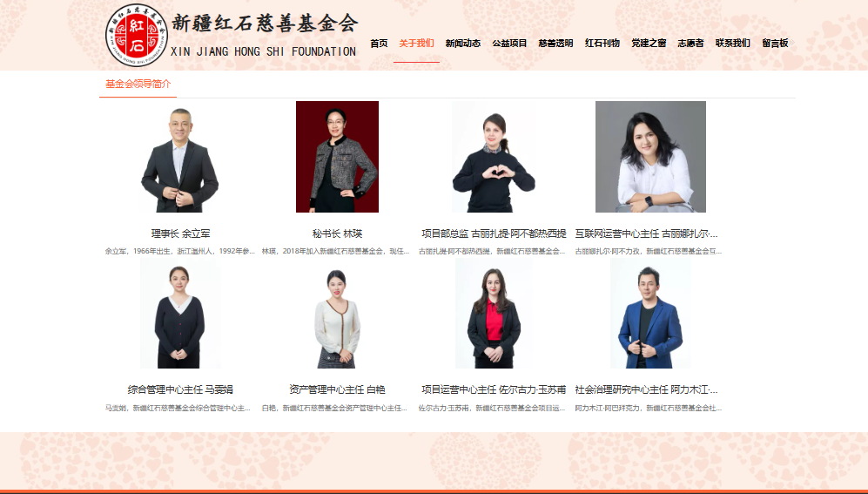The width and height of the screenshot is (868, 494).
Task: Go to 新闻动态 in the navigation
Action: 463,44
